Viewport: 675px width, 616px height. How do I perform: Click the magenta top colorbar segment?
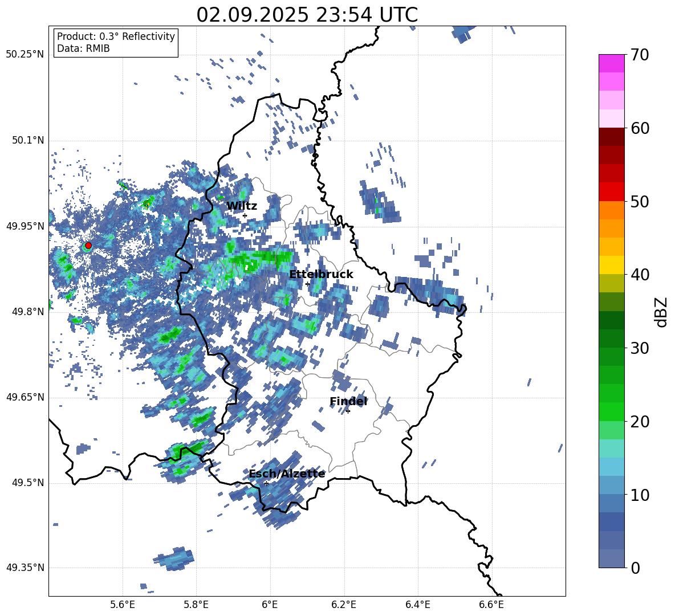(611, 64)
